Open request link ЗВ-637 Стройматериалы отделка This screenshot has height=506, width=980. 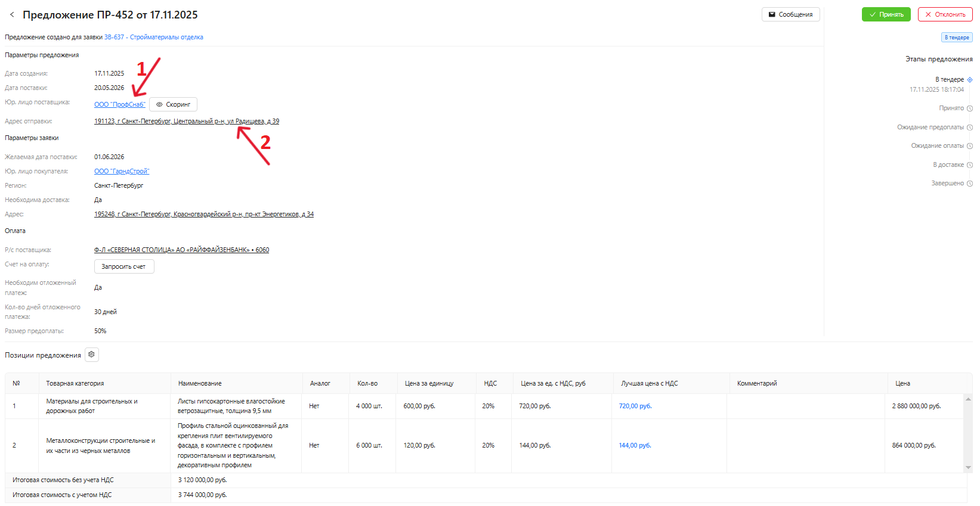153,37
